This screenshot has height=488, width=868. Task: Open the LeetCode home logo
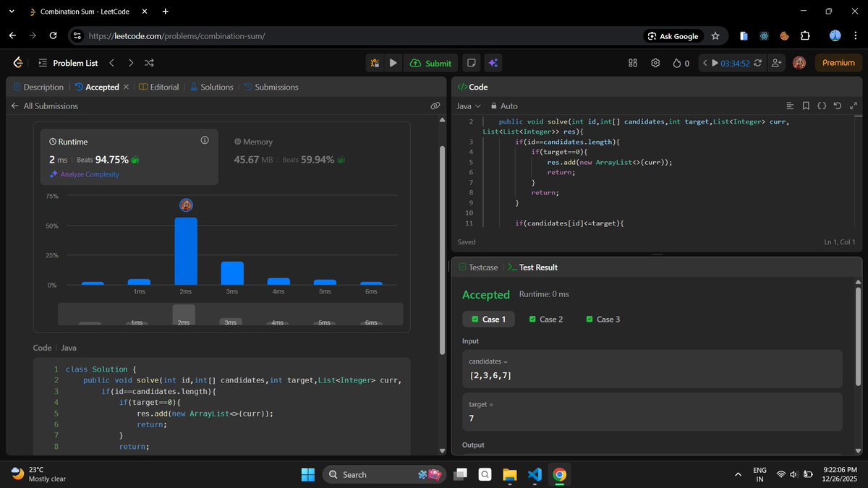tap(18, 63)
